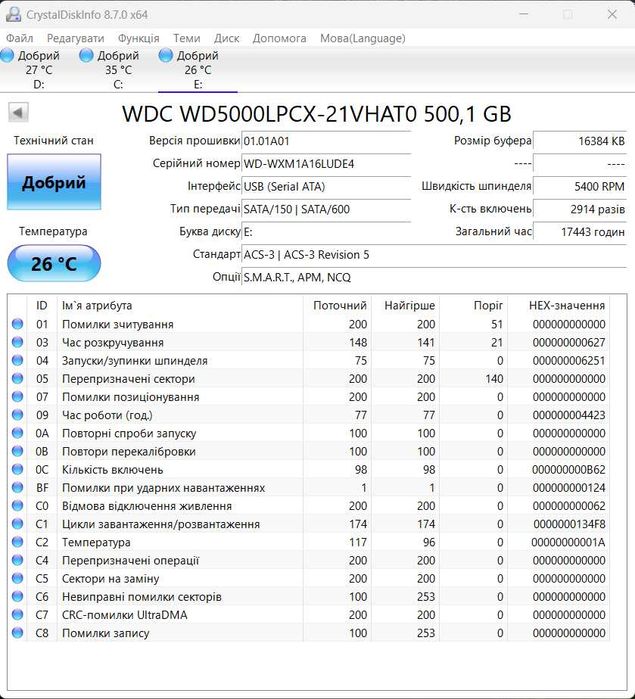
Task: Click the Добрий health status button
Action: [54, 182]
